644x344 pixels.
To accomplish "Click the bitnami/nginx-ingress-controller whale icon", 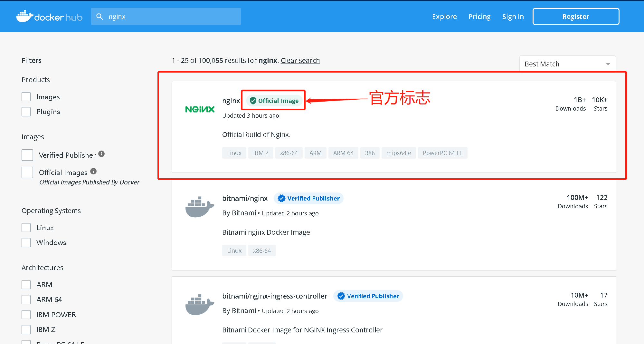I will point(200,304).
